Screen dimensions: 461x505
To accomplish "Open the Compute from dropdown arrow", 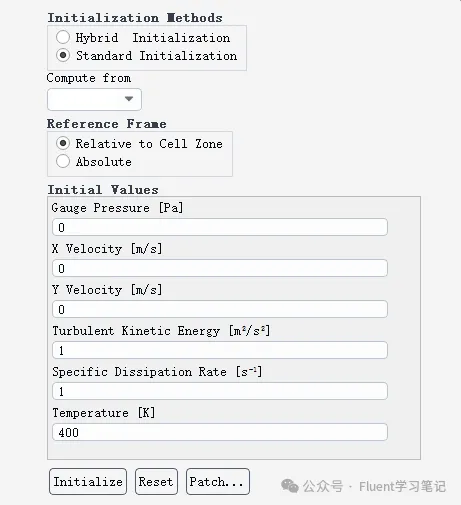I will pos(129,99).
